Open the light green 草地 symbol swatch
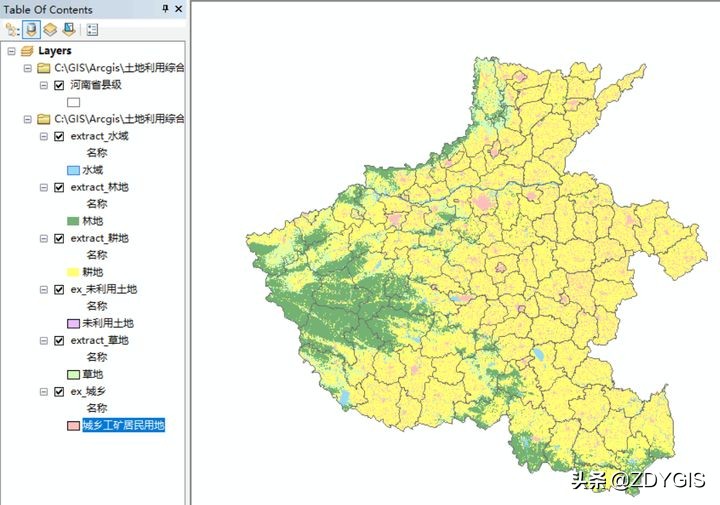This screenshot has height=505, width=720. click(x=73, y=375)
